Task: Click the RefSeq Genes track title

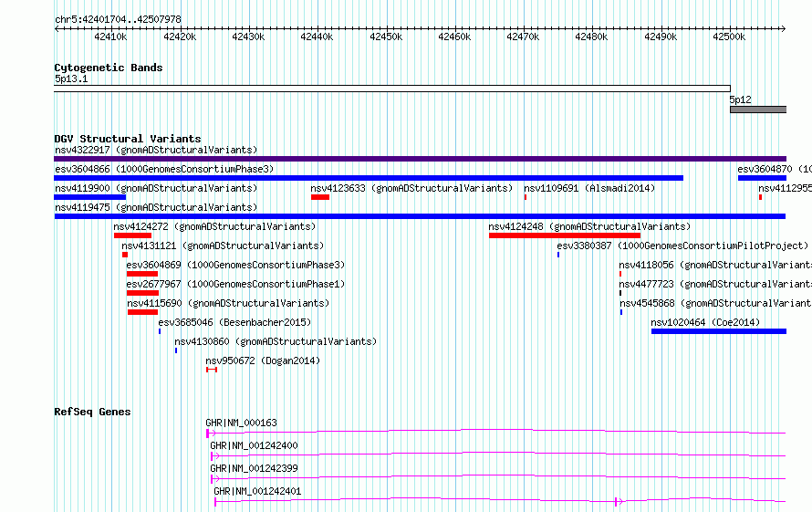Action: tap(92, 412)
